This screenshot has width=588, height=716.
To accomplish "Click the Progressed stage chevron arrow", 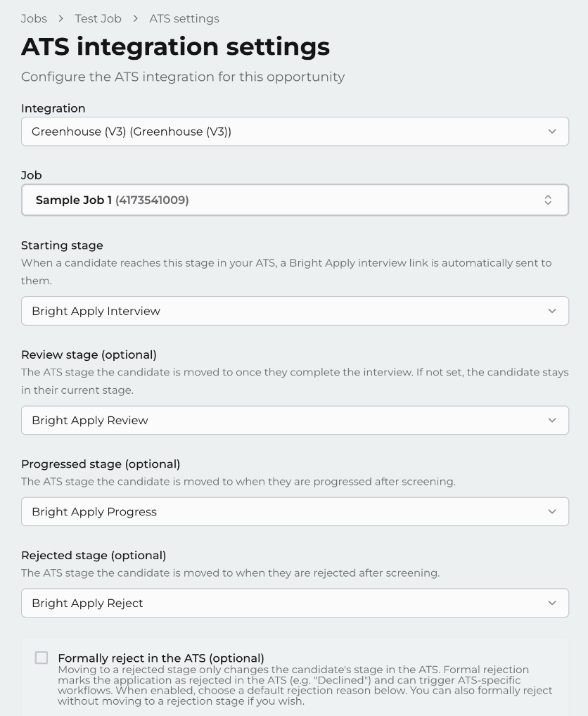I will [552, 511].
